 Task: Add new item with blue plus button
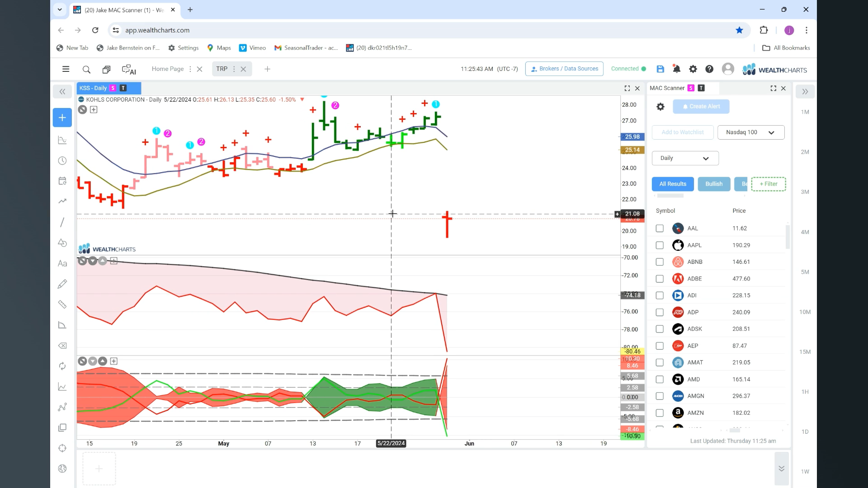[x=62, y=117]
